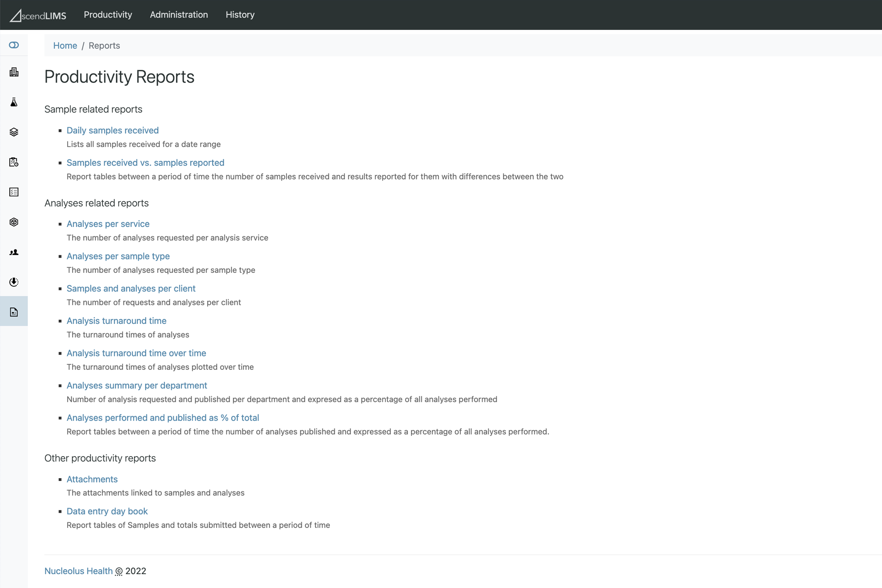Click the Nucleolus Health footer link
This screenshot has width=882, height=588.
tap(78, 571)
